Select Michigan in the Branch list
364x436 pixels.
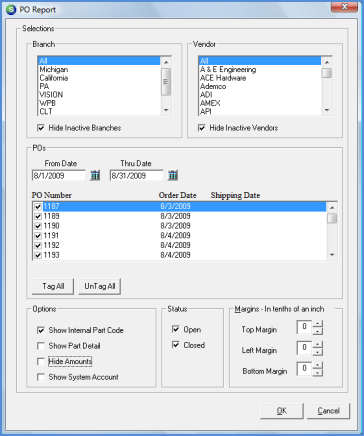[99, 70]
